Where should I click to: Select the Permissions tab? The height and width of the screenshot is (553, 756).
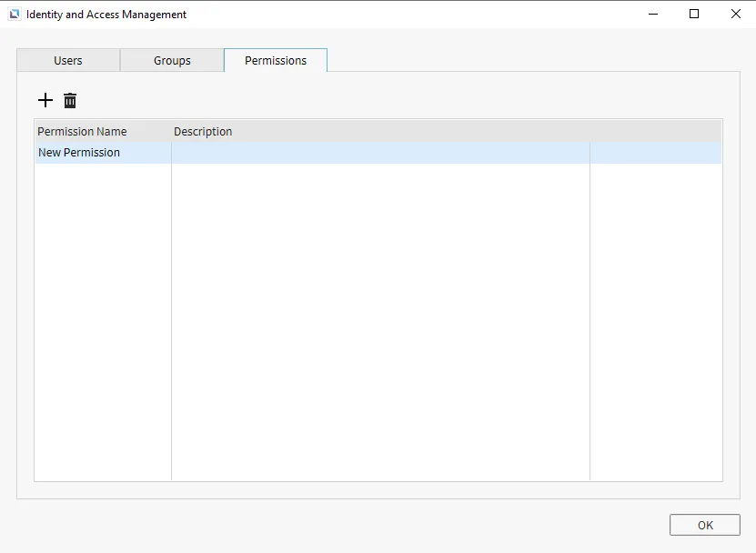click(276, 61)
